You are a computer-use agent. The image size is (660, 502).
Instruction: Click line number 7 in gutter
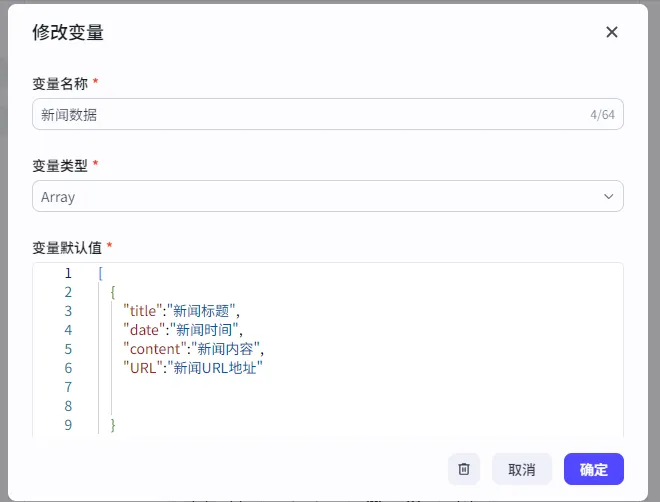(x=67, y=387)
